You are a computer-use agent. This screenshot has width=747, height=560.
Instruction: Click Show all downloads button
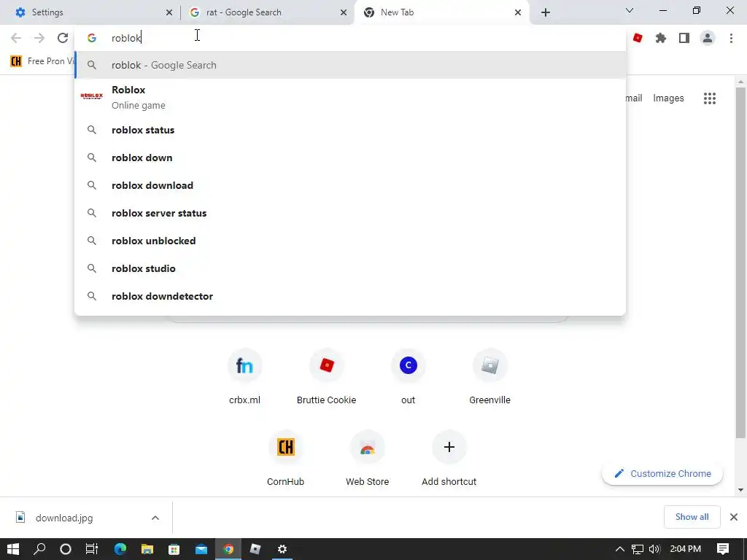(x=692, y=517)
